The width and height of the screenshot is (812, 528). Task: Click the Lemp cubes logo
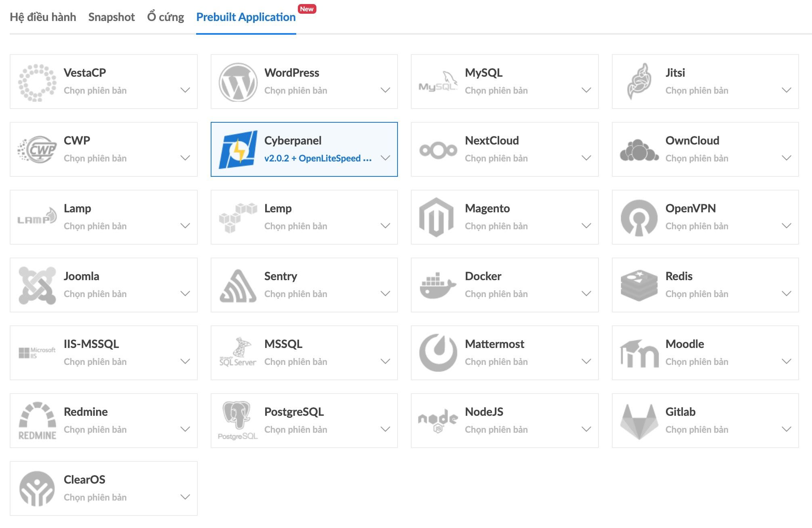click(238, 218)
